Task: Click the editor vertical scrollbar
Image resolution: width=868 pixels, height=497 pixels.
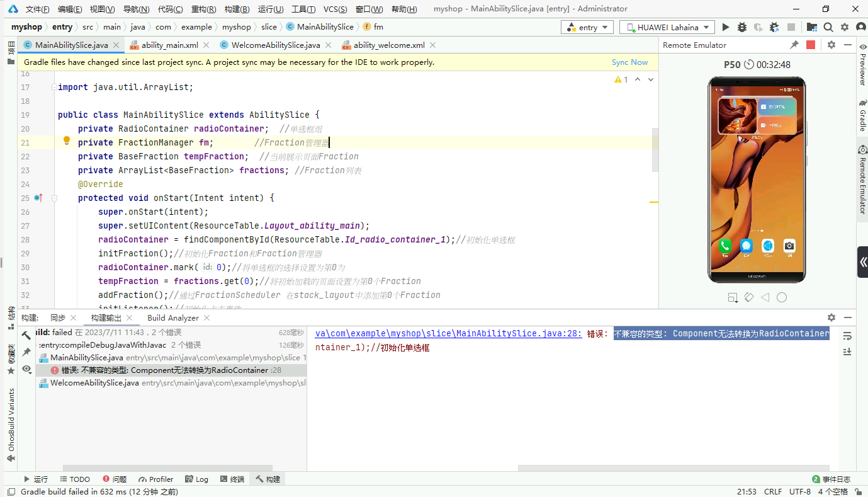Action: [x=655, y=149]
